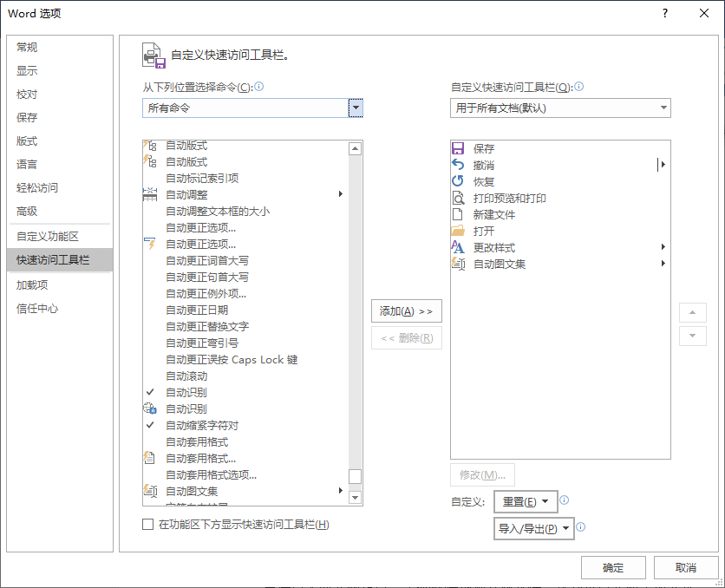Viewport: 725px width, 588px height.
Task: Select 自动更正误按 Caps Lock 键 command
Action: (x=245, y=360)
